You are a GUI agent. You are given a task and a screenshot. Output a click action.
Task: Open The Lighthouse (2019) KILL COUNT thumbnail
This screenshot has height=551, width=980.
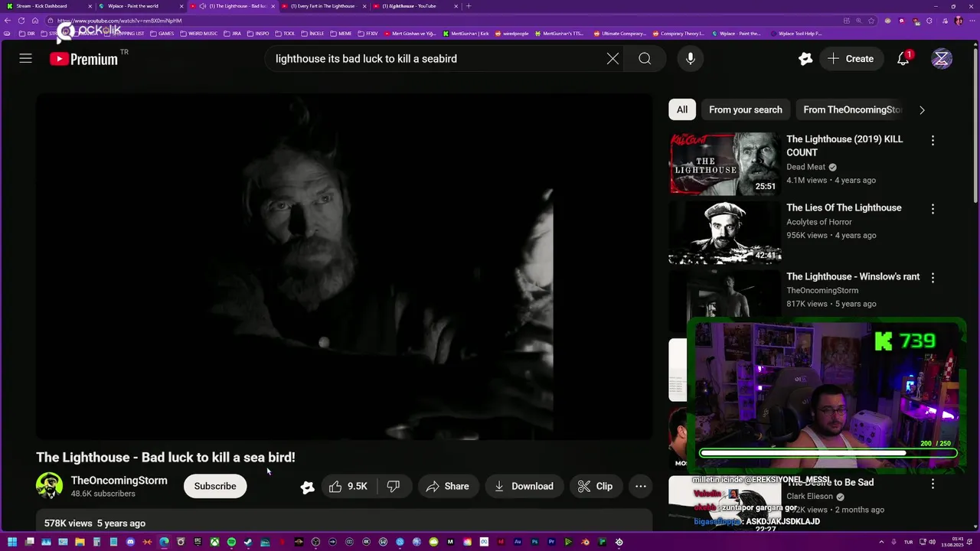(725, 164)
